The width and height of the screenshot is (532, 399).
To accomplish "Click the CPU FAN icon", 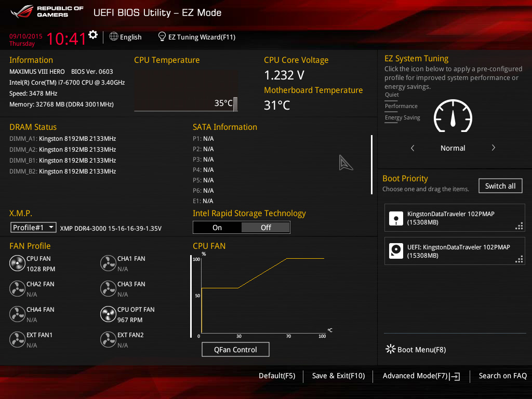I will pos(17,263).
